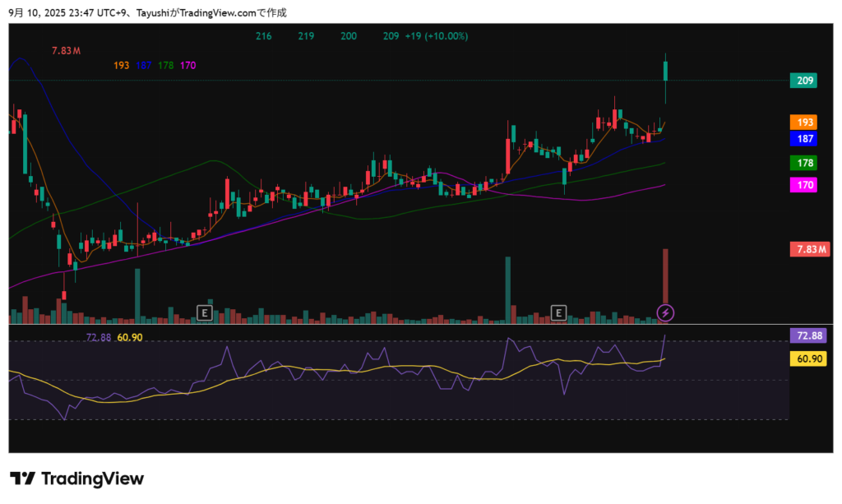Click the yellow 60.90 RSI legend value
Screen dimensions: 842x504
pos(130,338)
